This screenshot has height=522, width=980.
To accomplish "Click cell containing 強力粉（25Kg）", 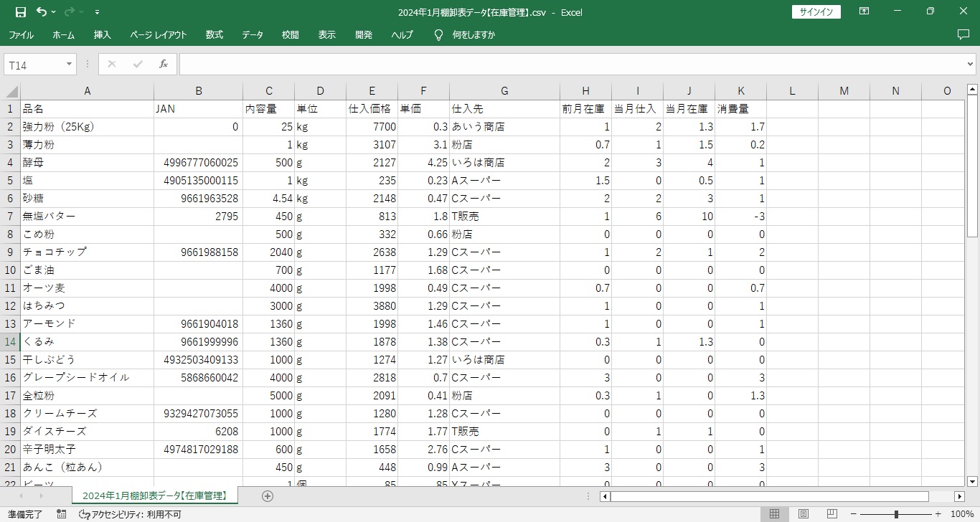I will 87,127.
